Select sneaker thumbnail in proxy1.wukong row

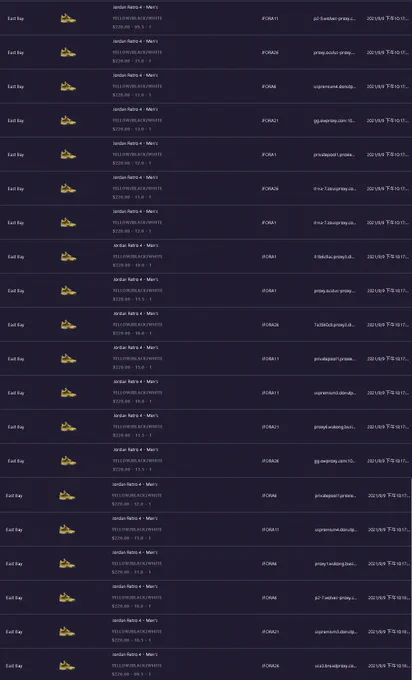pos(67,564)
